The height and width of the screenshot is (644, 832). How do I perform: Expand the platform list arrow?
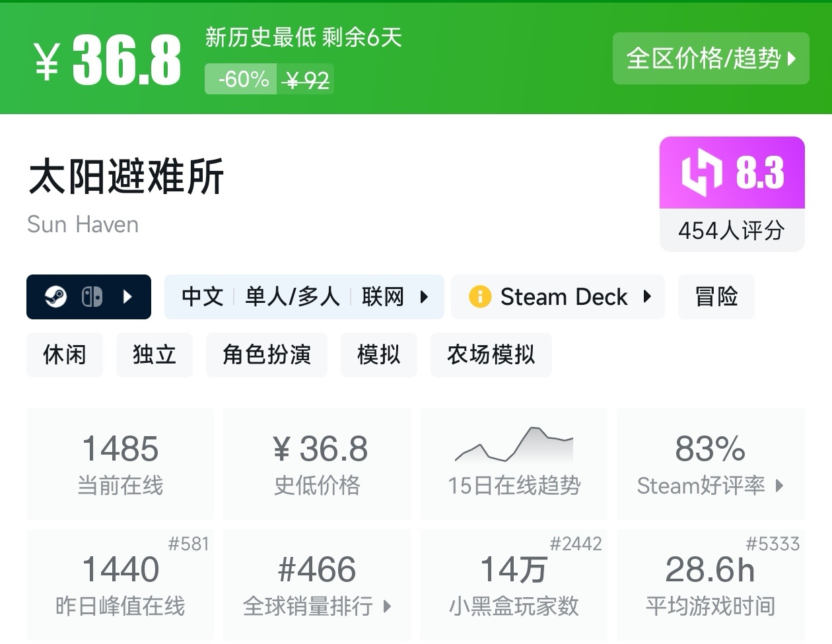point(127,296)
